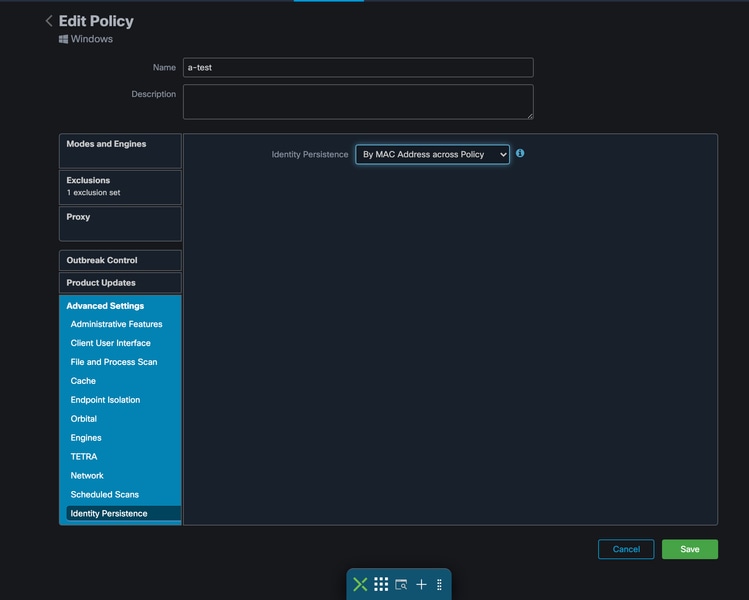Open the XDR ribbon X logo icon

pos(360,584)
